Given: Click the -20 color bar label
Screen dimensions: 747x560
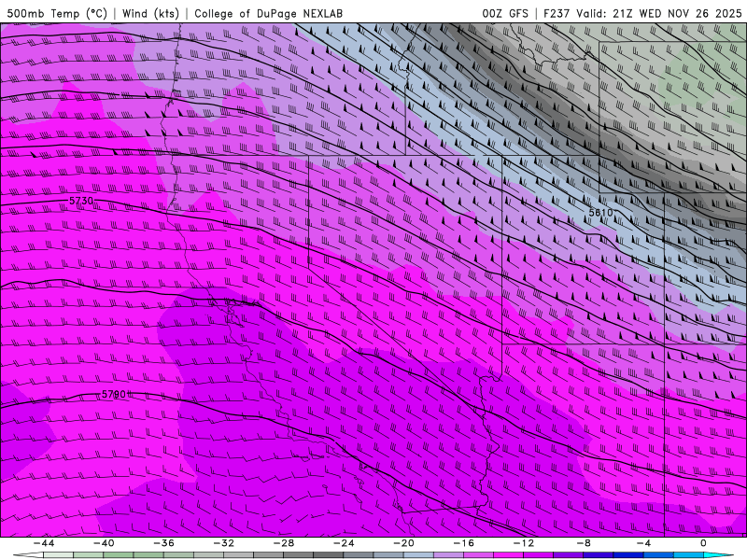Looking at the screenshot, I should click(x=404, y=543).
